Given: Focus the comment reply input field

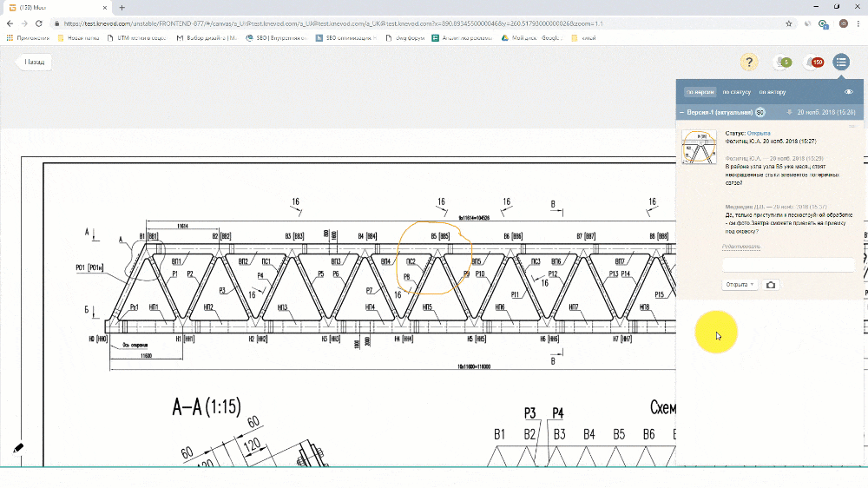Looking at the screenshot, I should pos(788,266).
